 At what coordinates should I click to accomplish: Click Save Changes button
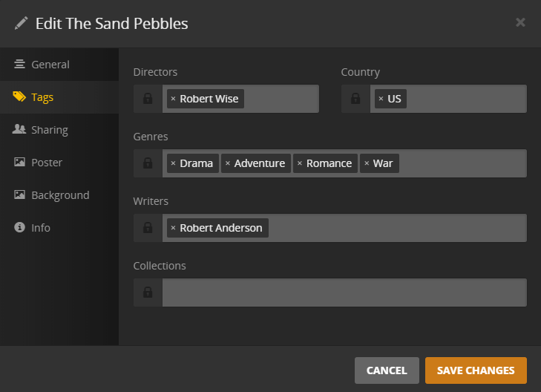pyautogui.click(x=476, y=370)
